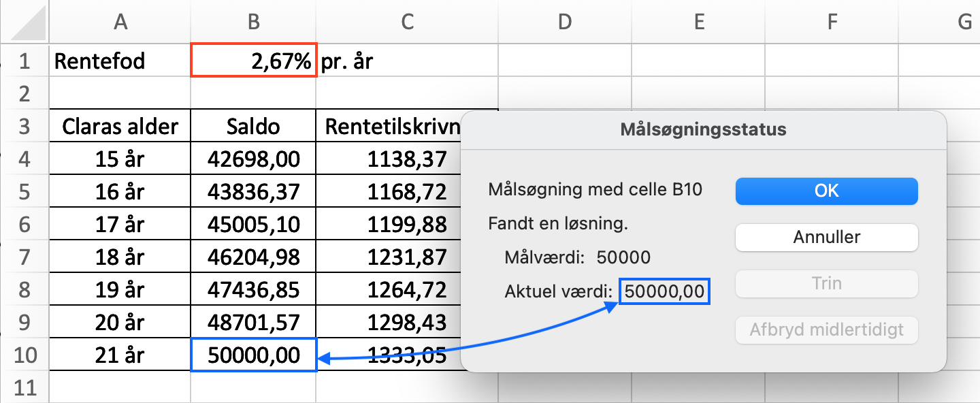Select the cell containing 18 år
Viewport: 980px width, 403px height.
click(x=120, y=257)
